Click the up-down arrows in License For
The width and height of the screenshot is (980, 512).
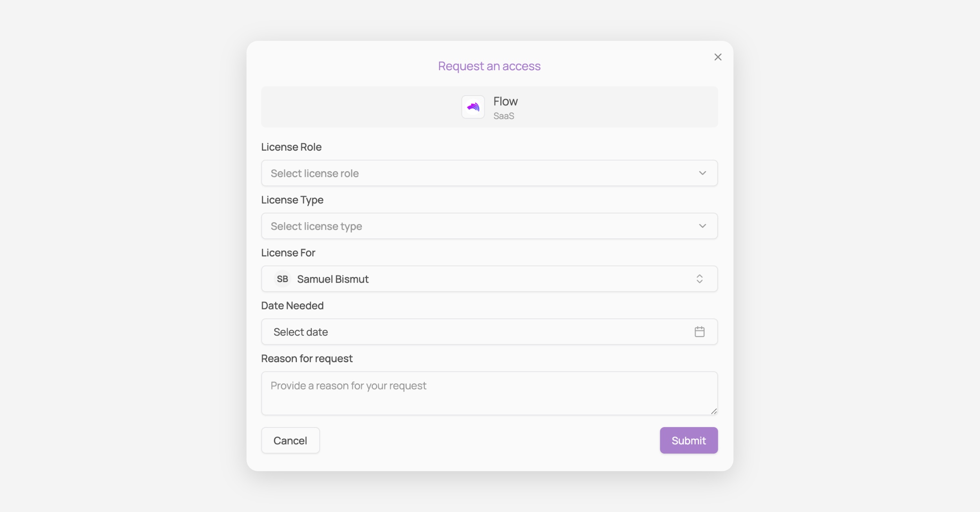[x=699, y=279]
